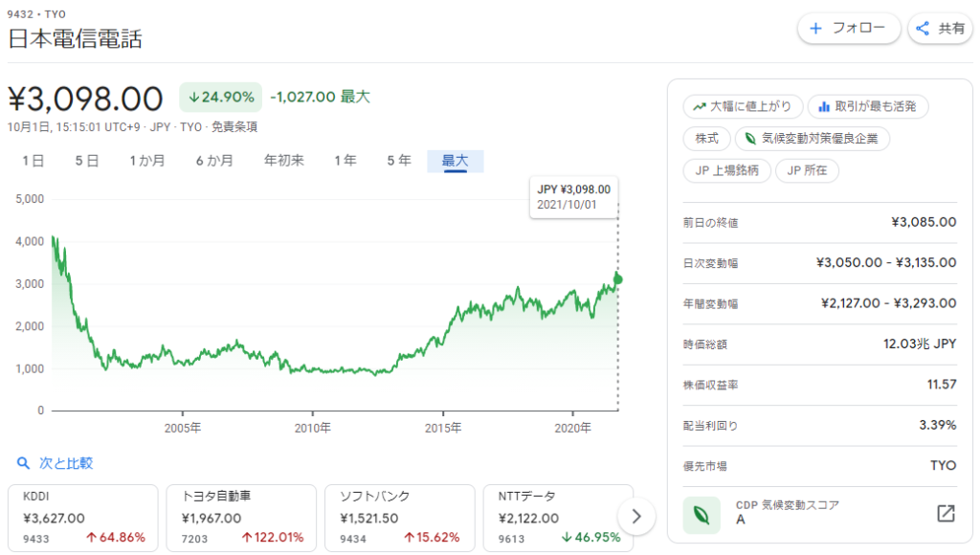Switch to 年初来 chart view
This screenshot has width=980, height=555.
pos(284,161)
